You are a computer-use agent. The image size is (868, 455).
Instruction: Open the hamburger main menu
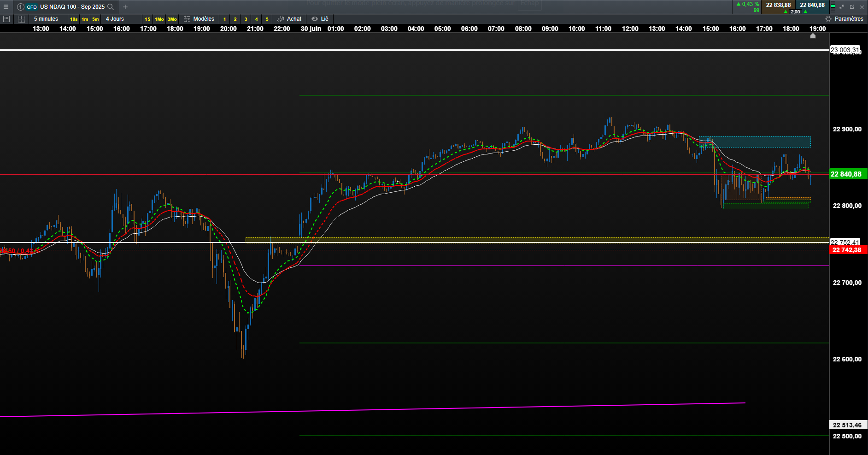pos(6,7)
